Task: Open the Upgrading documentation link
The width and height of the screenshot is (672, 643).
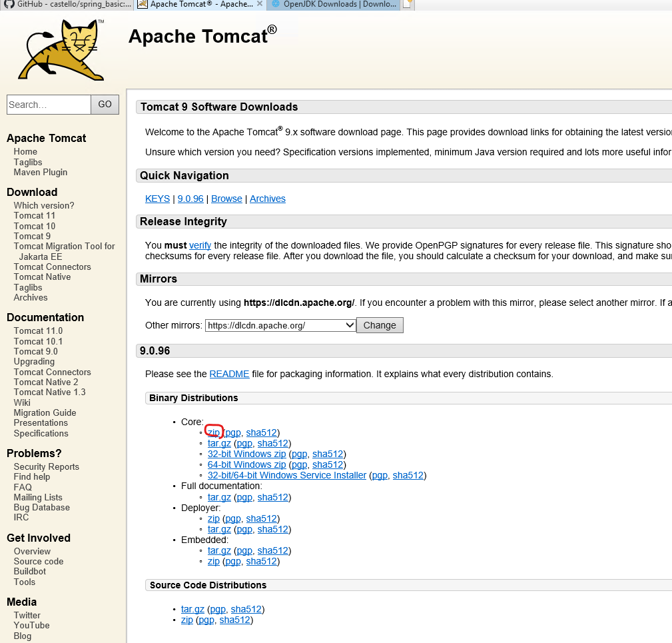Action: pos(34,361)
